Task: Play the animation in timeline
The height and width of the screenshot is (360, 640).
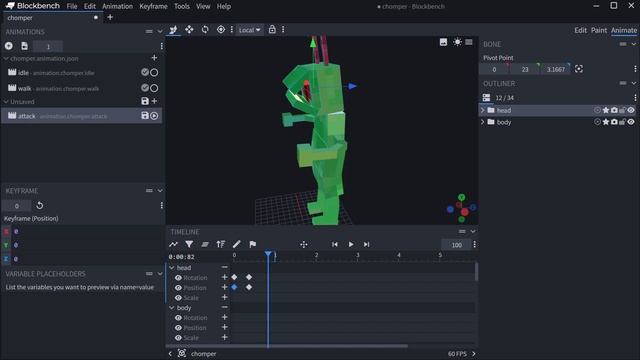Action: coord(351,244)
